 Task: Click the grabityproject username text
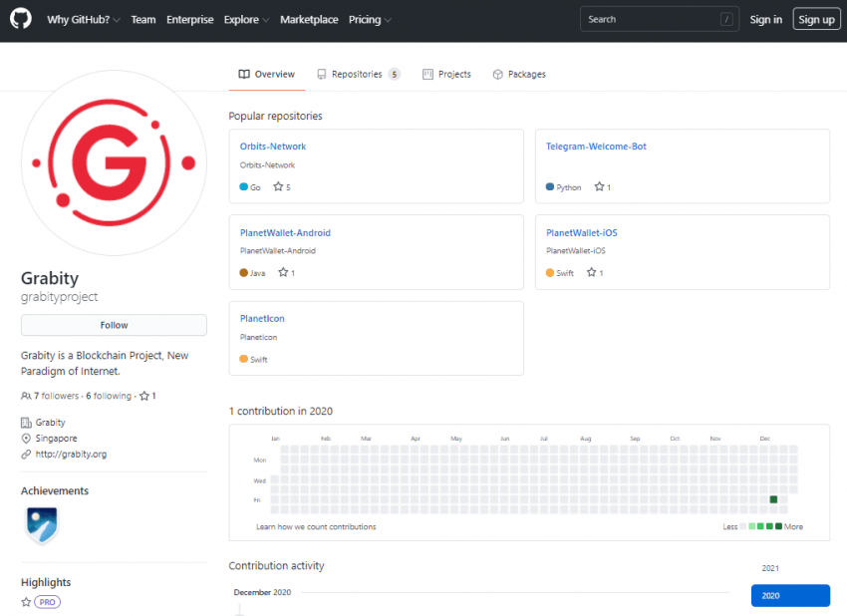click(60, 297)
